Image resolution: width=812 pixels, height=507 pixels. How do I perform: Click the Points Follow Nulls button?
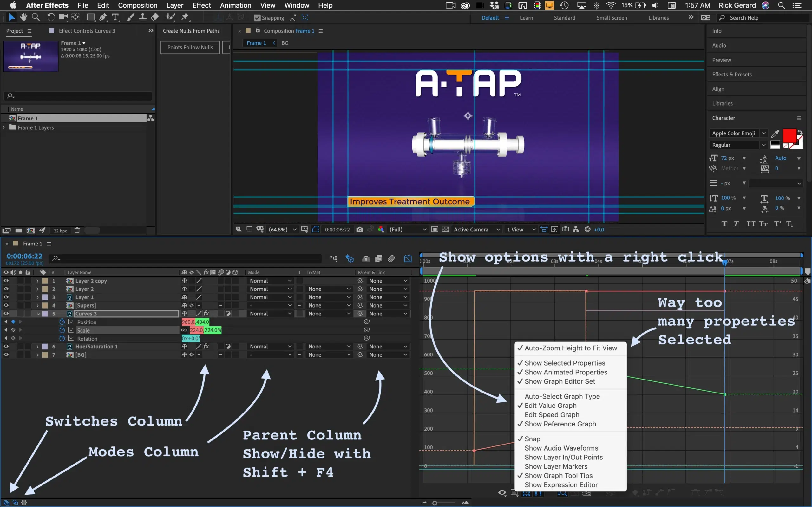point(190,47)
